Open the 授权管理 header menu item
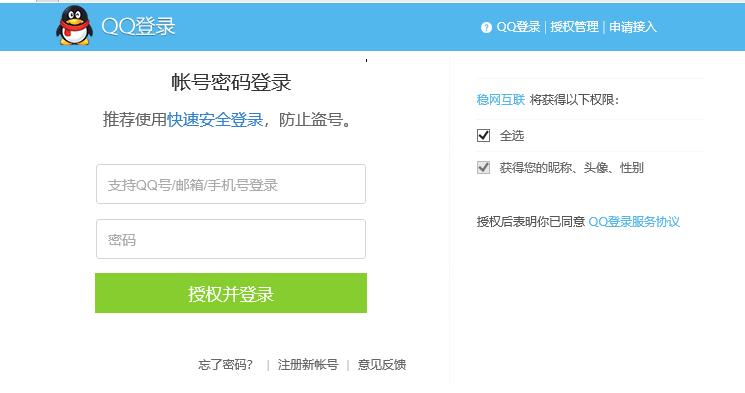This screenshot has width=745, height=393. pyautogui.click(x=574, y=27)
